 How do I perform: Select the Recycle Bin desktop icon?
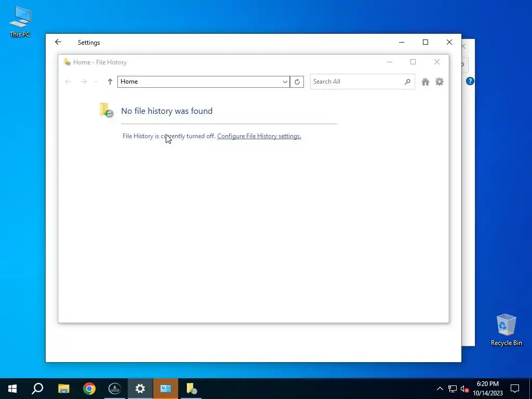[x=506, y=330]
